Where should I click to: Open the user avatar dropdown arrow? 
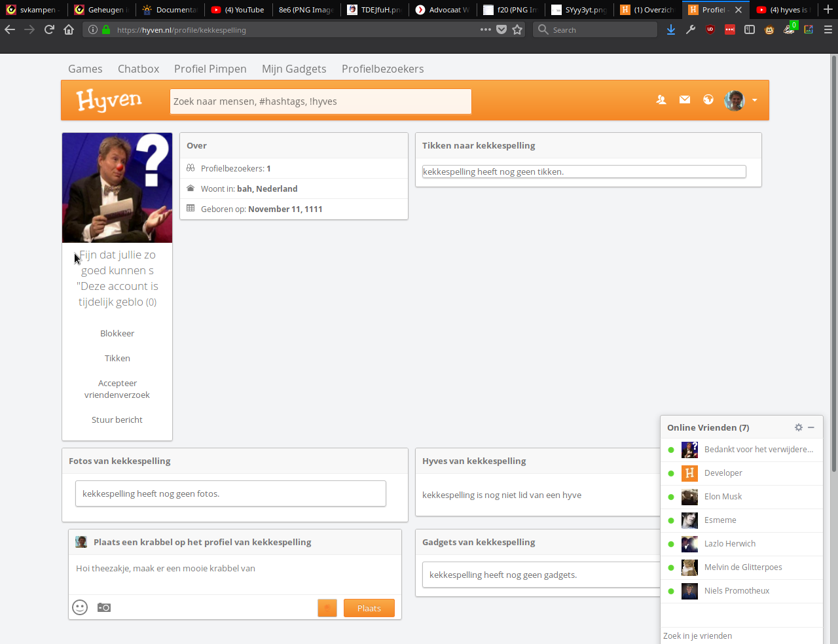[x=755, y=101]
